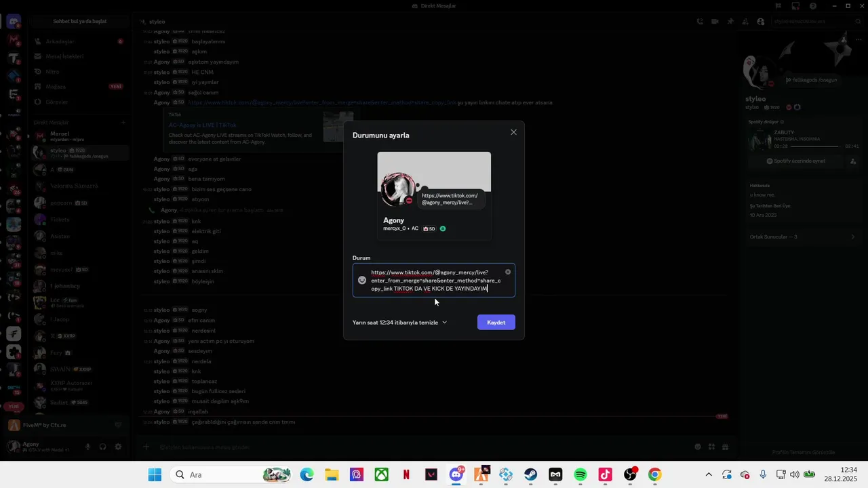Create a new DM with plus icon
Screen dimensions: 868x488
click(x=123, y=123)
